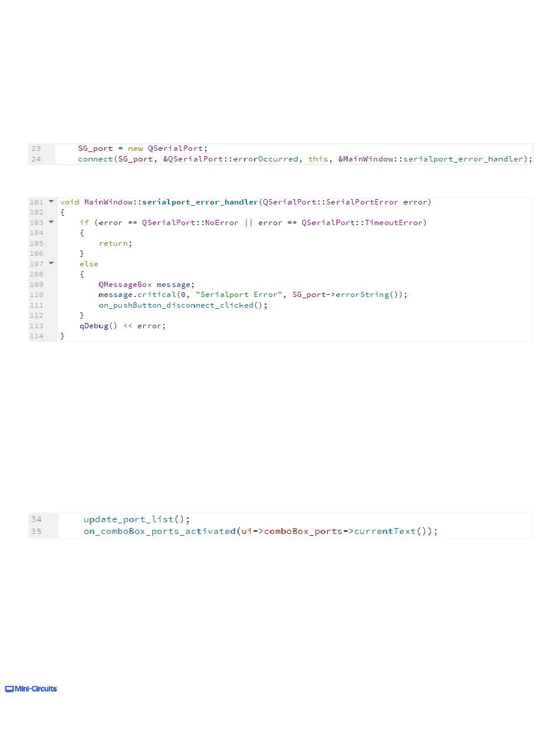Viewport: 560px width, 729px height.
Task: Click 'currentText()' on line 35
Action: coord(391,531)
